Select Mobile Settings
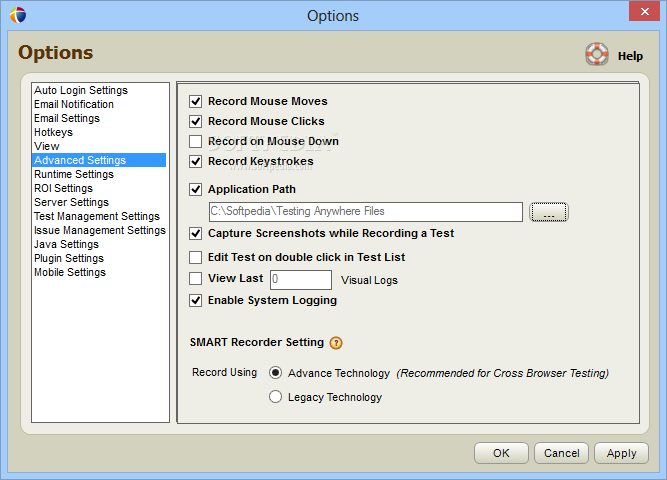667x480 pixels. (70, 272)
